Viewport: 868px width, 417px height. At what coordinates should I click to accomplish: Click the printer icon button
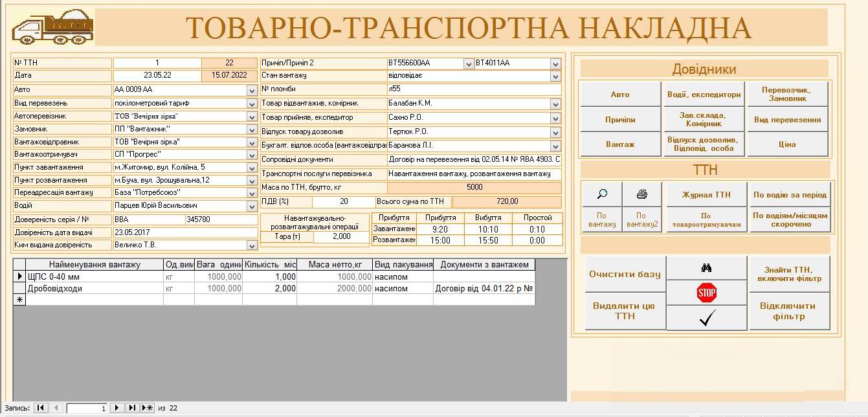(x=641, y=194)
